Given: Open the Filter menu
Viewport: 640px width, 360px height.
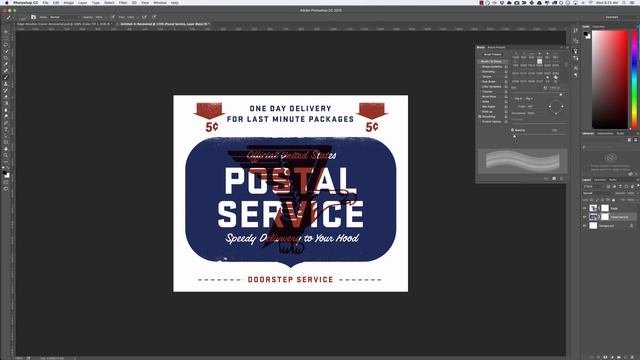Looking at the screenshot, I should [123, 3].
